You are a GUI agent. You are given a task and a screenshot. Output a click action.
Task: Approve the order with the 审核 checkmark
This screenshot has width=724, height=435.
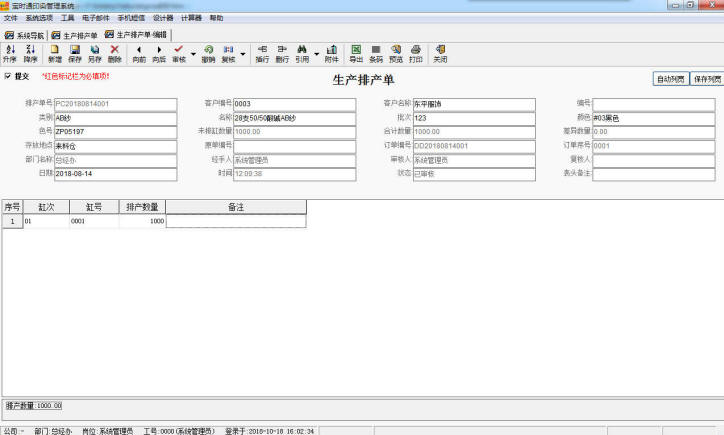179,54
